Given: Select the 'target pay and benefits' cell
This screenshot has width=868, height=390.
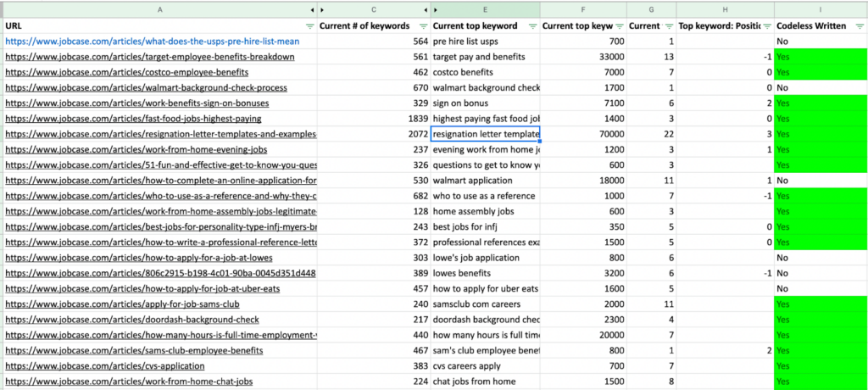Looking at the screenshot, I should (486, 57).
